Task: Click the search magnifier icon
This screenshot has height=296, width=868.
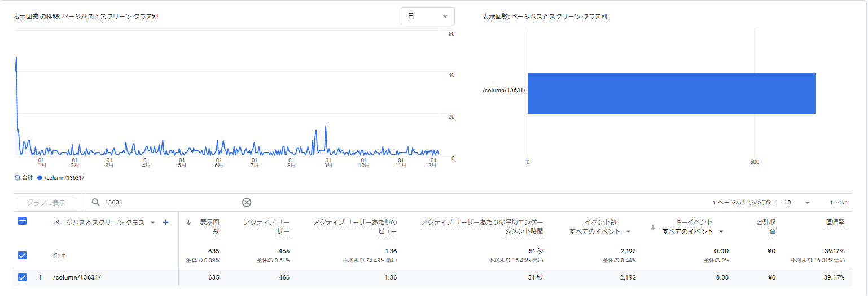Action: coord(96,203)
